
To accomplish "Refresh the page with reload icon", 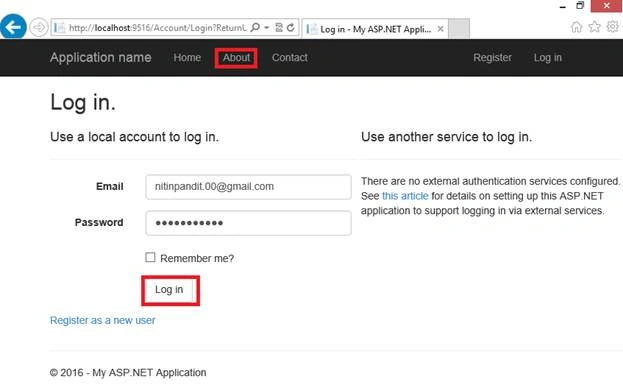I will (291, 27).
